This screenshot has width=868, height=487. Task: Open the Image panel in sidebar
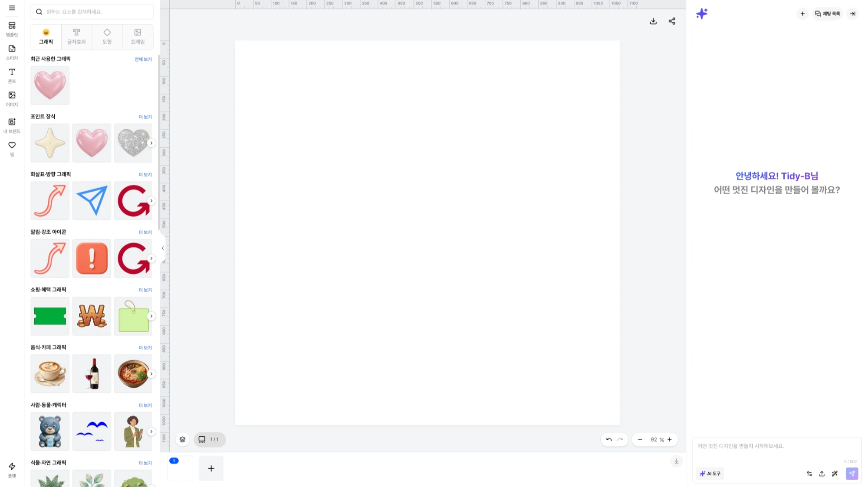(x=12, y=98)
